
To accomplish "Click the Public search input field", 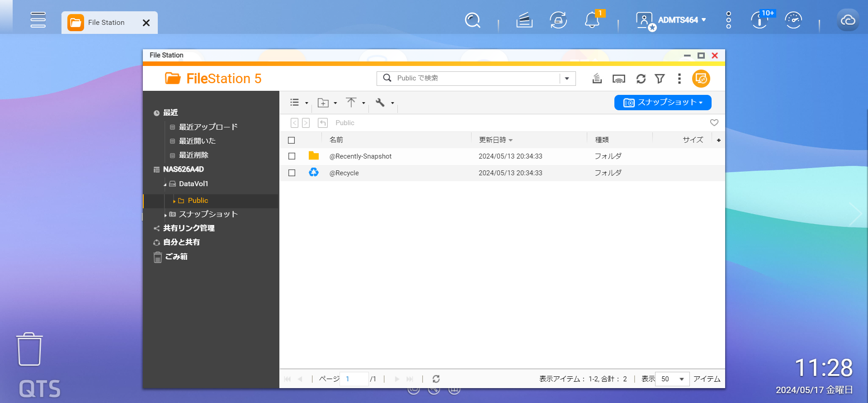I will click(x=477, y=79).
